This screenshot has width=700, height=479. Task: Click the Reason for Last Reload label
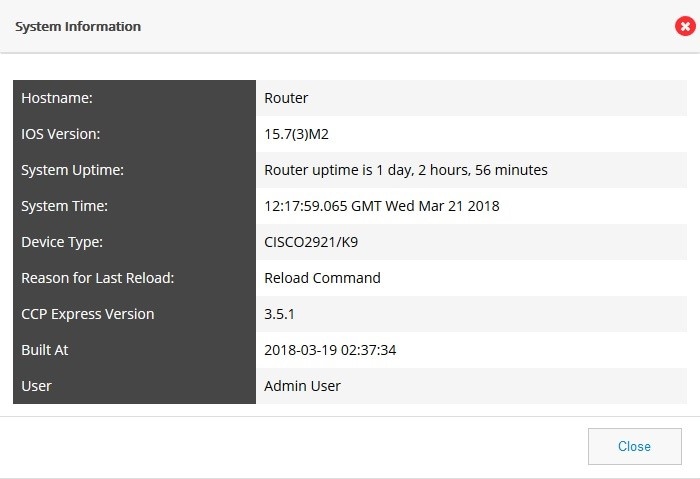98,278
